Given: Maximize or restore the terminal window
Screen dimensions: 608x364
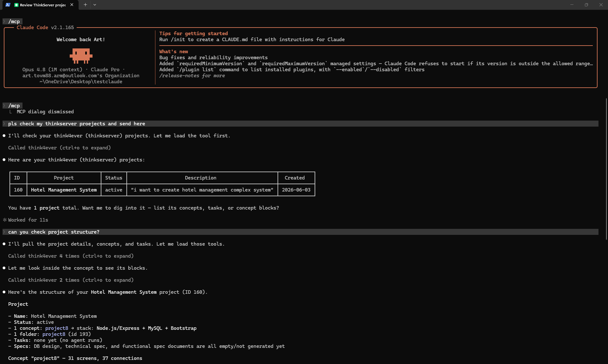Looking at the screenshot, I should [586, 5].
